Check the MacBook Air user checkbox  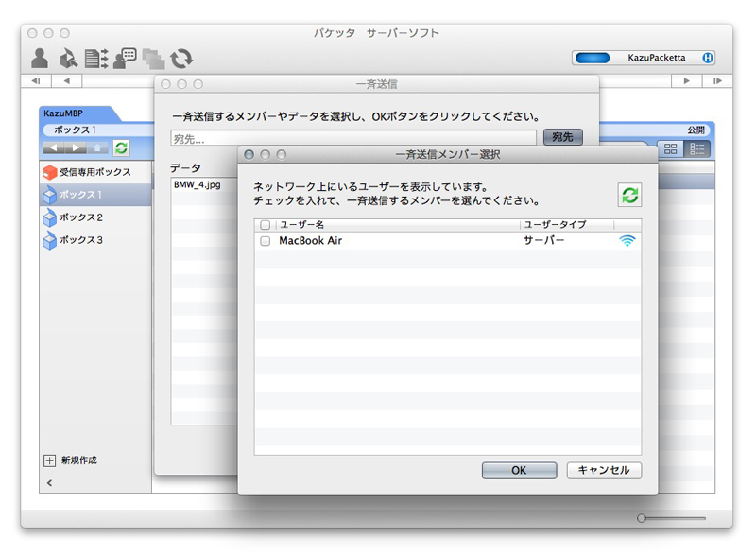(x=265, y=241)
